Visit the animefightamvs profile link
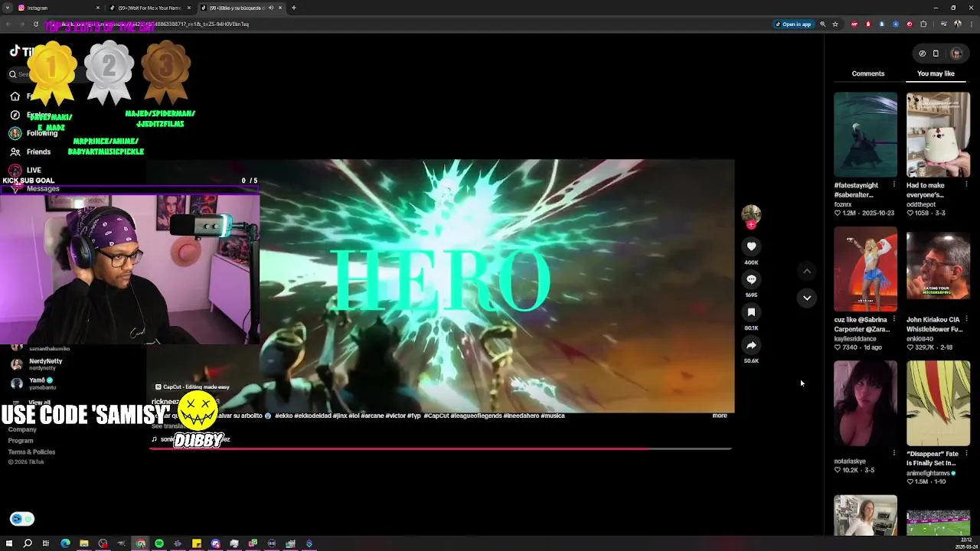 [x=929, y=473]
